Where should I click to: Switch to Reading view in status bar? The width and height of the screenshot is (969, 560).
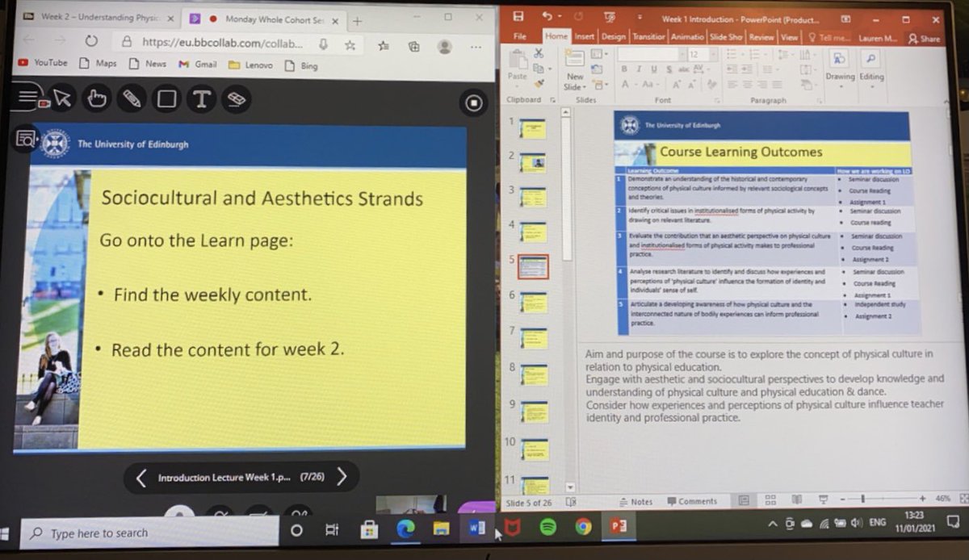point(797,500)
